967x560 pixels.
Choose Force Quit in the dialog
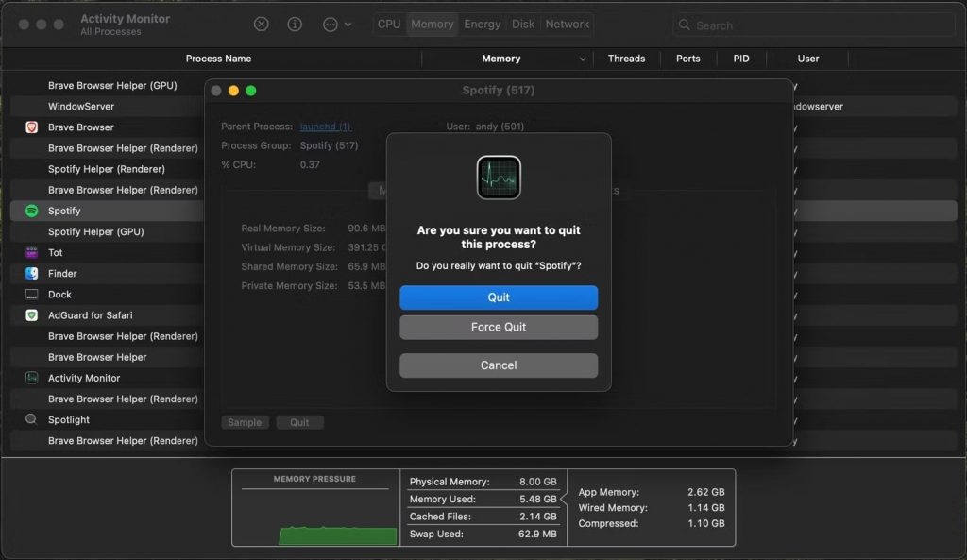point(499,327)
